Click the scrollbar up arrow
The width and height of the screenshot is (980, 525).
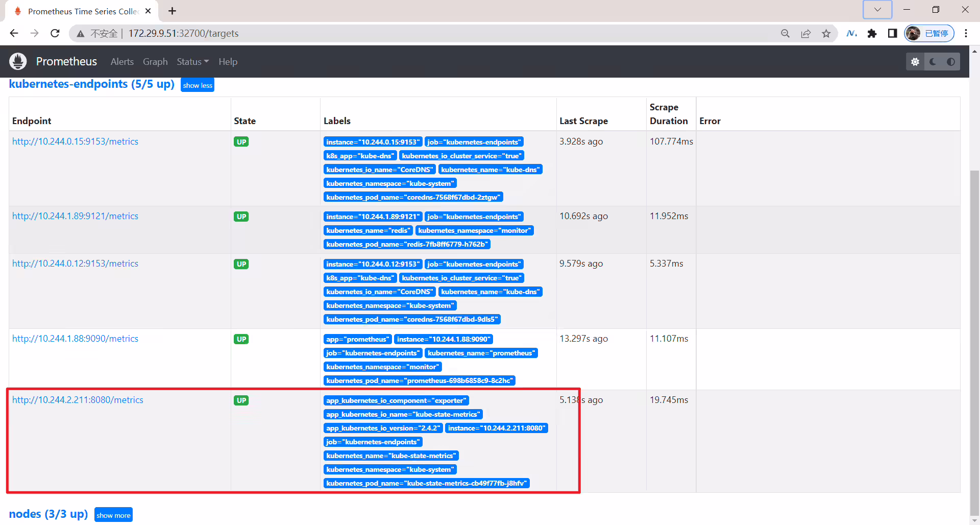click(975, 51)
